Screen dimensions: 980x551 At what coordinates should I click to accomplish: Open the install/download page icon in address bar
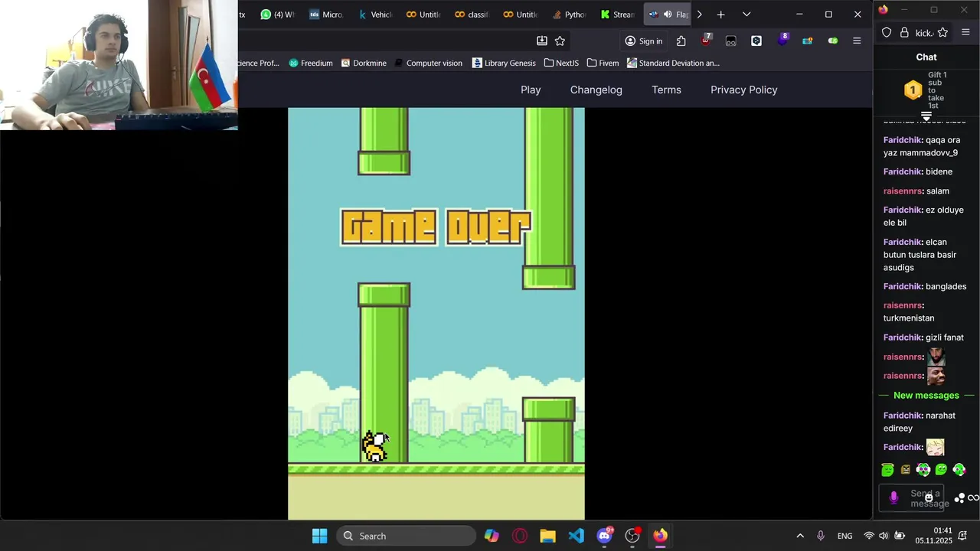click(542, 41)
